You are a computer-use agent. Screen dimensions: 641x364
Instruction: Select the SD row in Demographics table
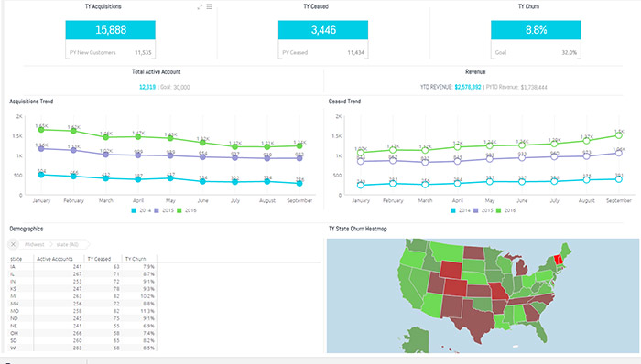(x=82, y=340)
